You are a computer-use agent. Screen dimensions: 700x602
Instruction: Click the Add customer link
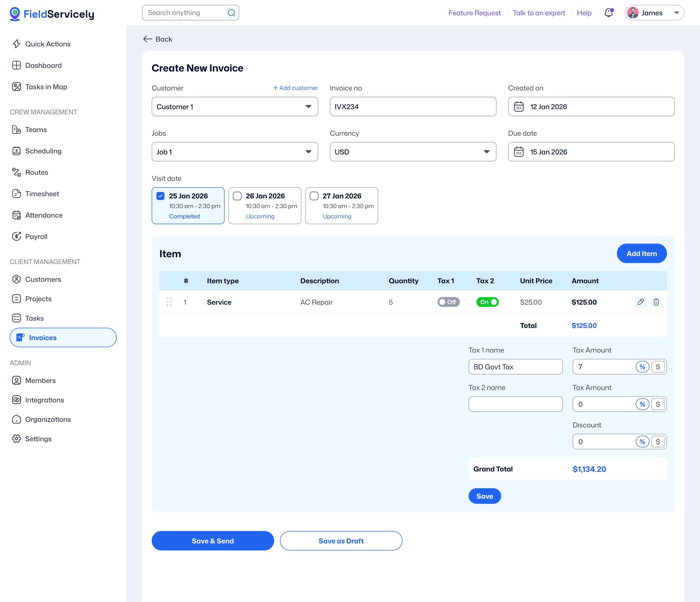point(295,88)
